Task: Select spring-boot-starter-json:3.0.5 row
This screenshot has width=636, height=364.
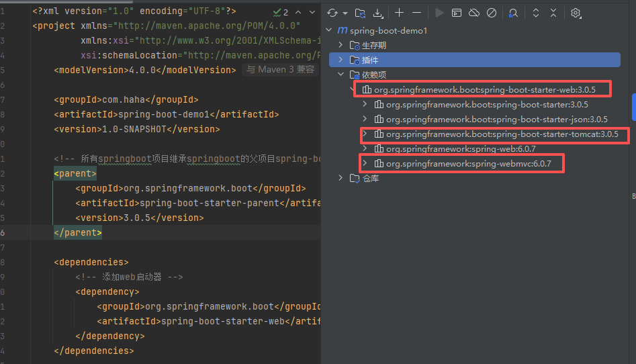Action: (496, 120)
